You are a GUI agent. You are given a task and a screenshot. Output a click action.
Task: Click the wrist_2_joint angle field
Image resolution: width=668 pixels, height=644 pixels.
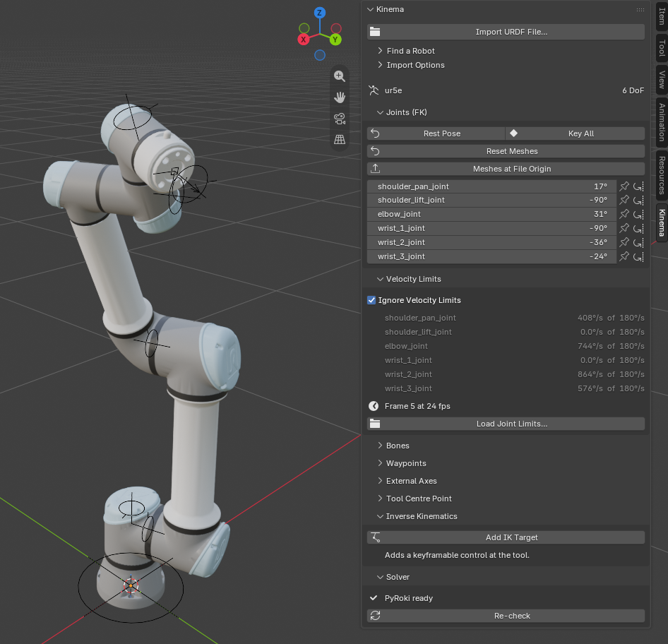tap(491, 242)
